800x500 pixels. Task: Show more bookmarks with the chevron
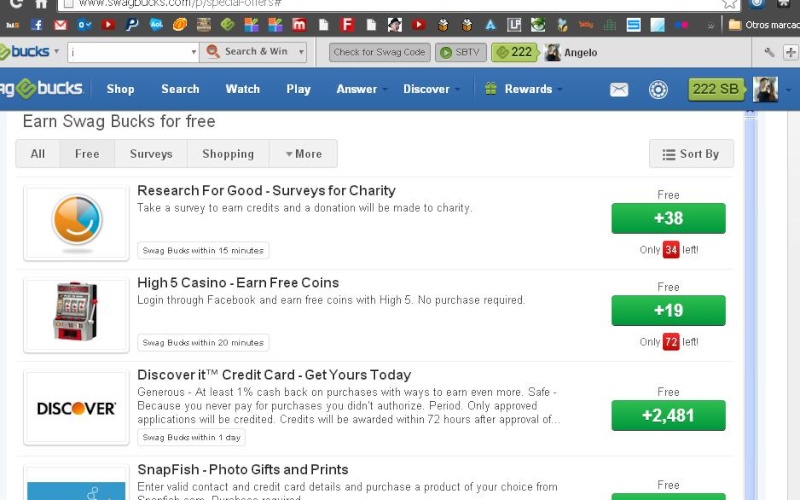pyautogui.click(x=710, y=25)
